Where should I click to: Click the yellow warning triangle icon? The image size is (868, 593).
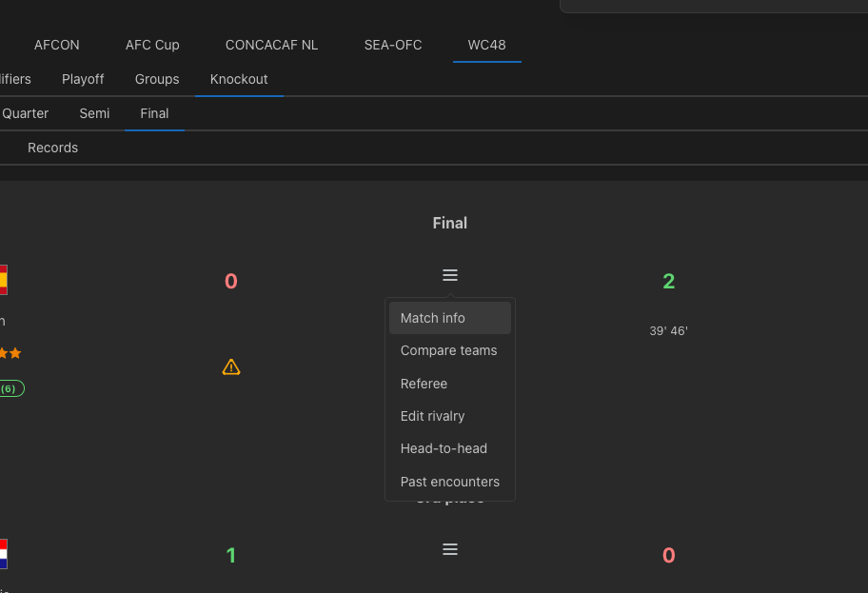[x=231, y=367]
